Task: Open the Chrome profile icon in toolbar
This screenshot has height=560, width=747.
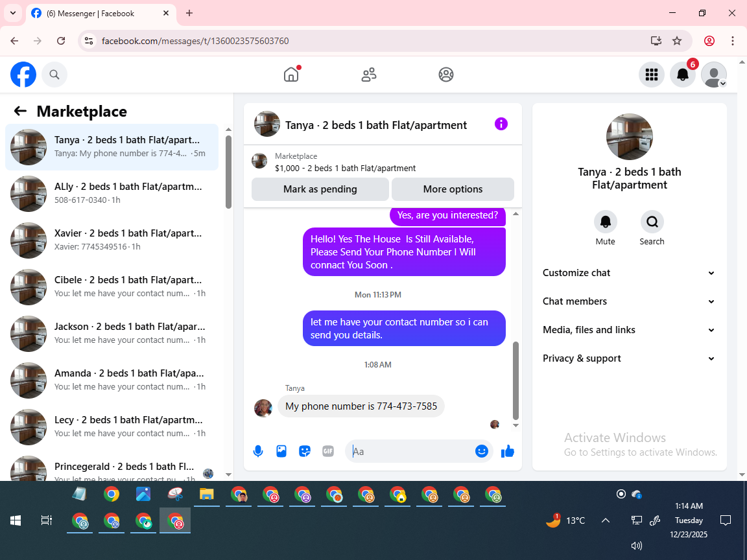Action: coord(709,41)
